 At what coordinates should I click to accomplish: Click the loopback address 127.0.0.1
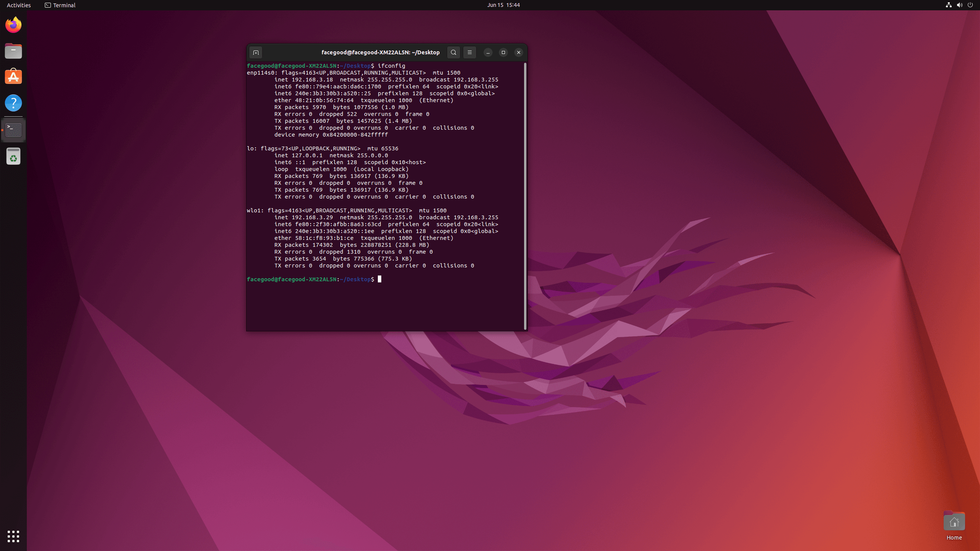coord(307,155)
